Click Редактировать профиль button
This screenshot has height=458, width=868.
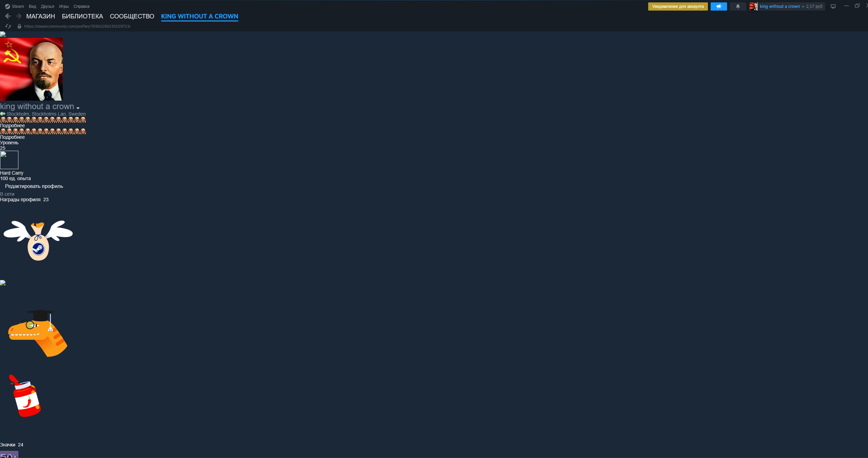[x=34, y=186]
